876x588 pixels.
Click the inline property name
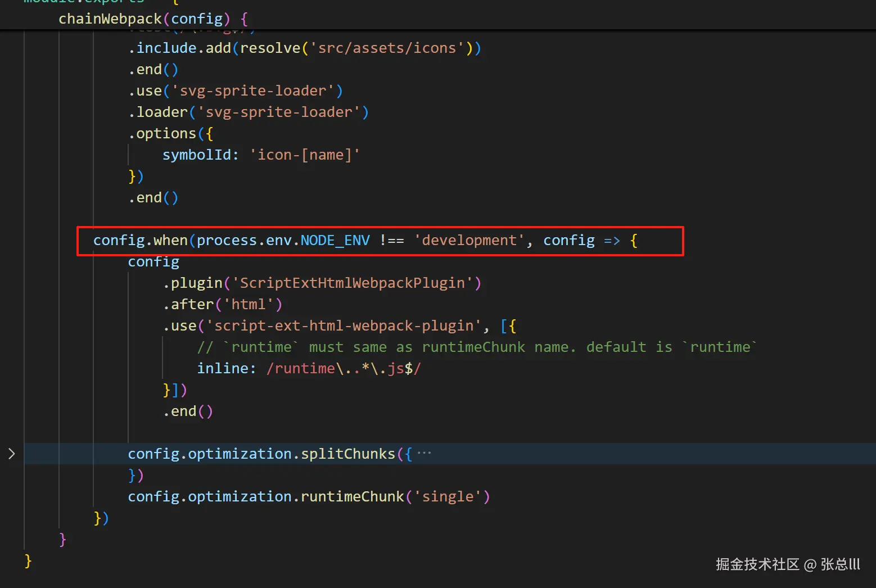(223, 368)
